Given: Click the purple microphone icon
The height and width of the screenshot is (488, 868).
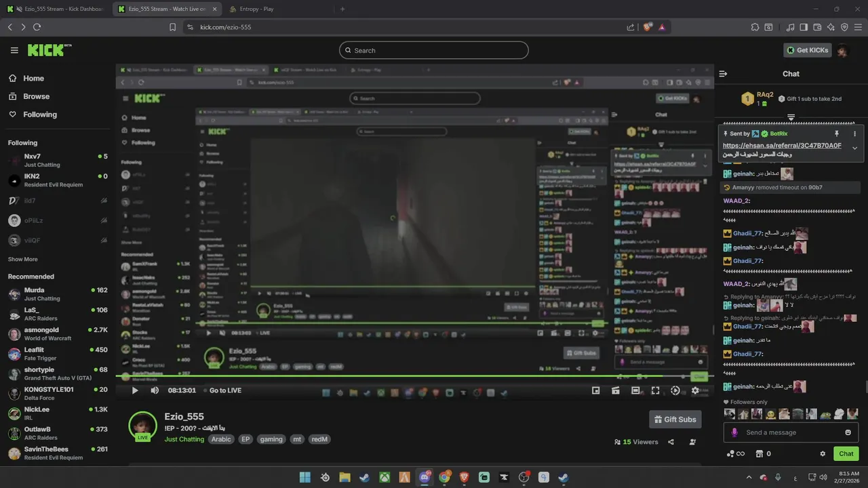Looking at the screenshot, I should pos(734,432).
